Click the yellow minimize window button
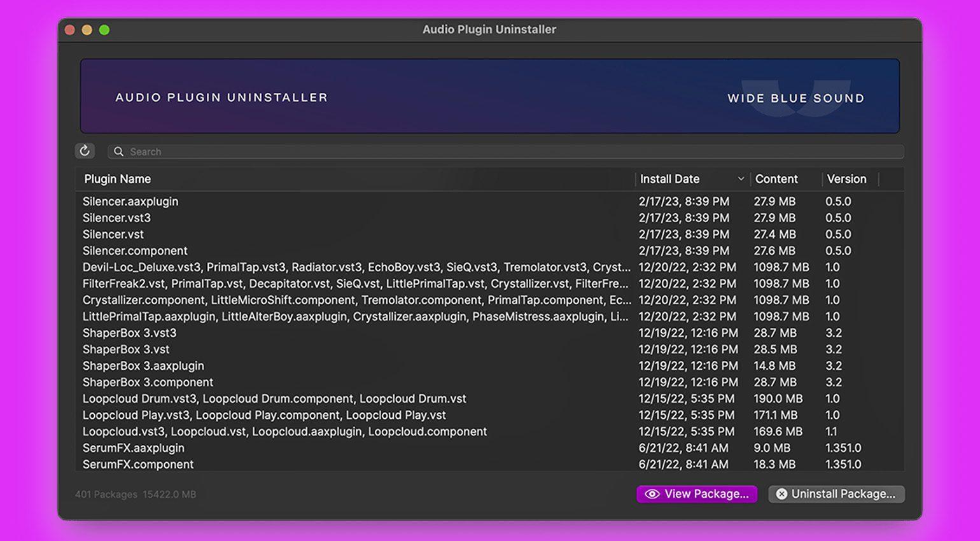This screenshot has width=980, height=541. pyautogui.click(x=87, y=30)
